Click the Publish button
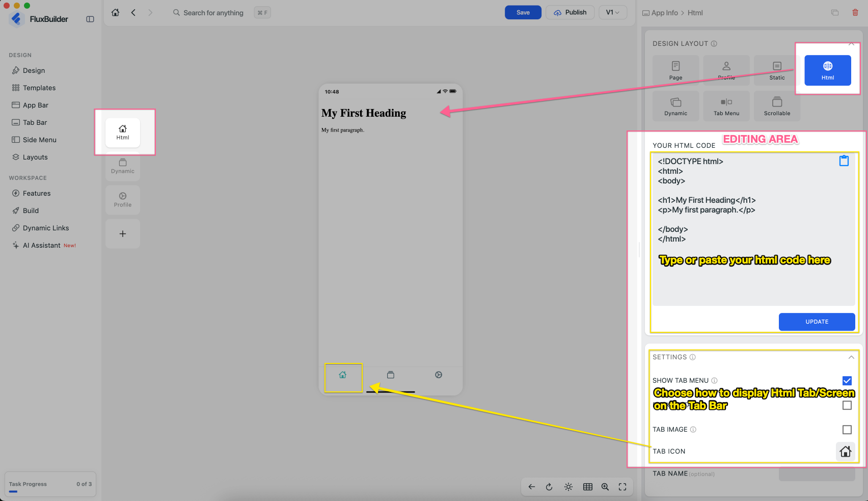This screenshot has height=501, width=868. coord(570,12)
